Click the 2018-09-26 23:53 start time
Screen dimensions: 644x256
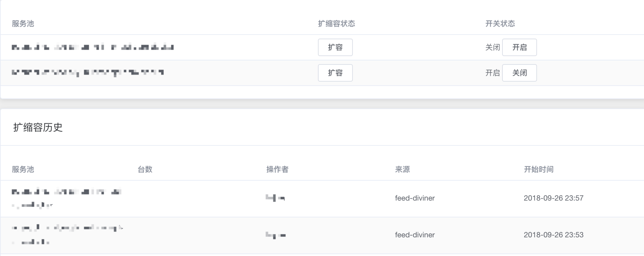[x=553, y=235]
